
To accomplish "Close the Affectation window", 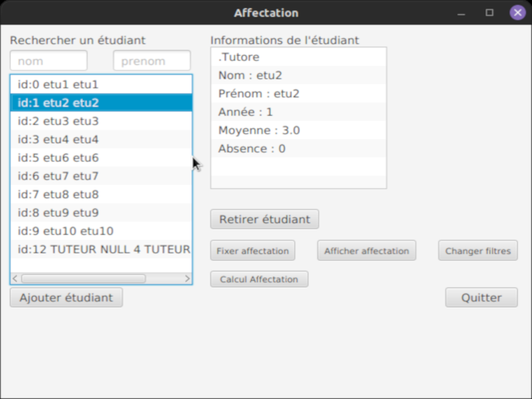I will (x=517, y=13).
